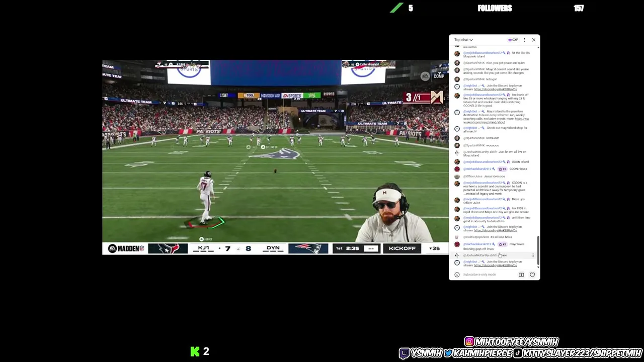Click the KICKOFF label on scorebar
The image size is (644, 362).
[x=402, y=248]
